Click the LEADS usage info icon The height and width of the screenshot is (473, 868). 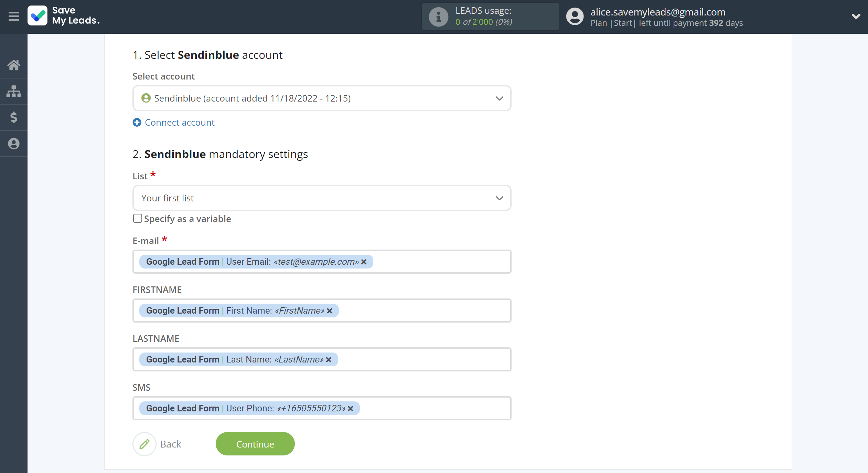tap(438, 17)
